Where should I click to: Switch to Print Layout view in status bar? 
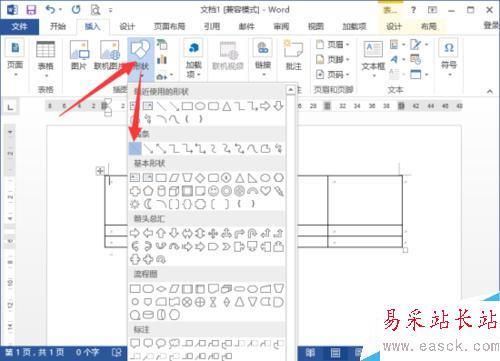335,352
